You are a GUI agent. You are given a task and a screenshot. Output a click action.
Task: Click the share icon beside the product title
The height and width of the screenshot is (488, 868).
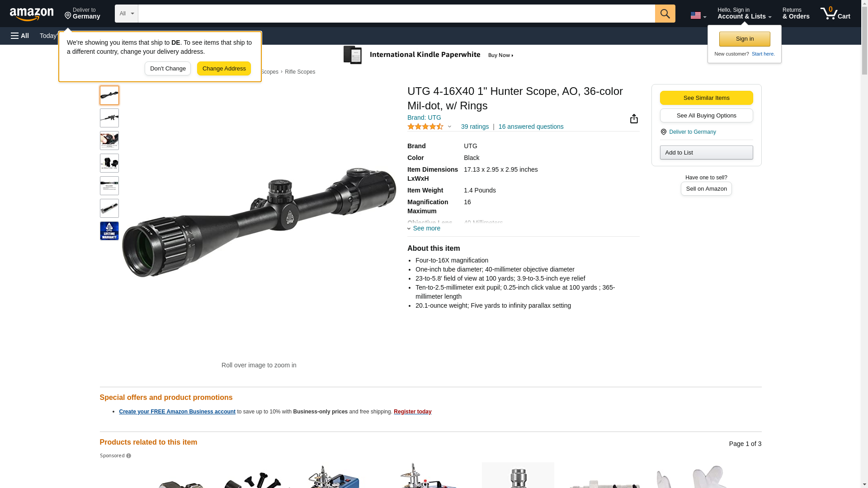(x=634, y=118)
